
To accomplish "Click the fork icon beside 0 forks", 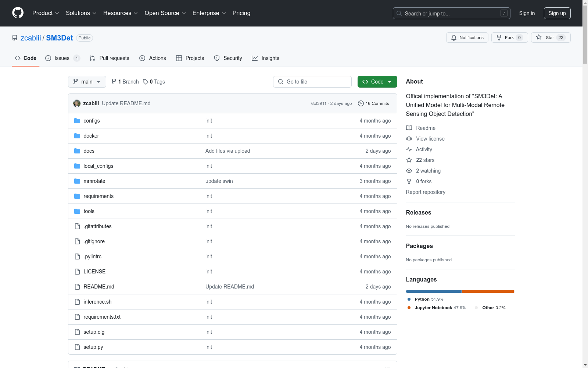I will (409, 181).
